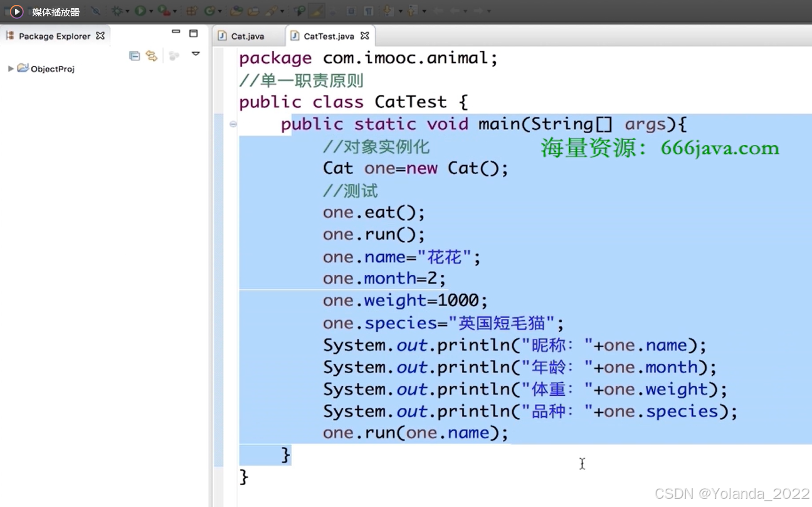This screenshot has width=812, height=507.
Task: Click the Run Last Tool icon with red toolbox
Action: pos(164,11)
